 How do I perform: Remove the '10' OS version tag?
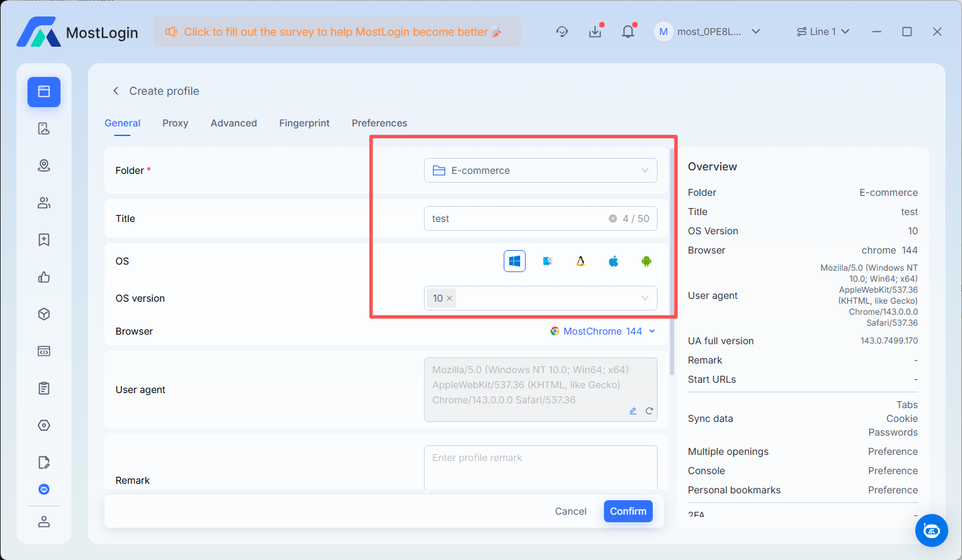click(449, 298)
